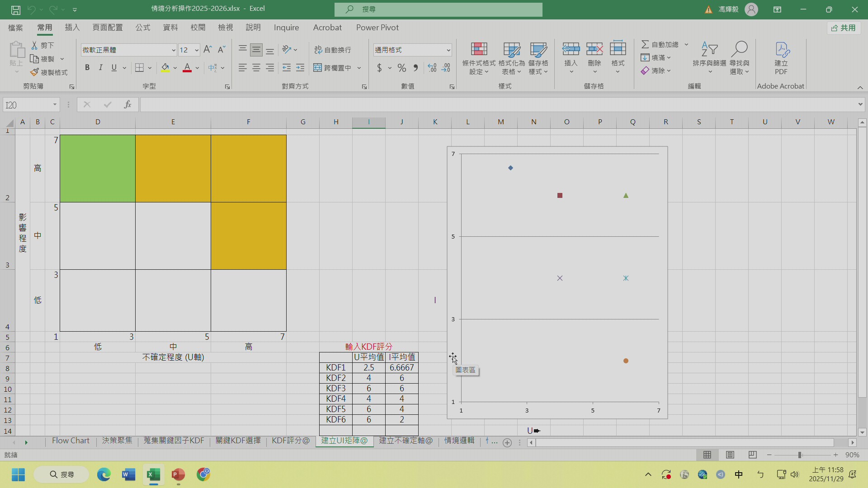Toggle wrap text (自動換行)
The height and width of the screenshot is (488, 868).
(333, 50)
